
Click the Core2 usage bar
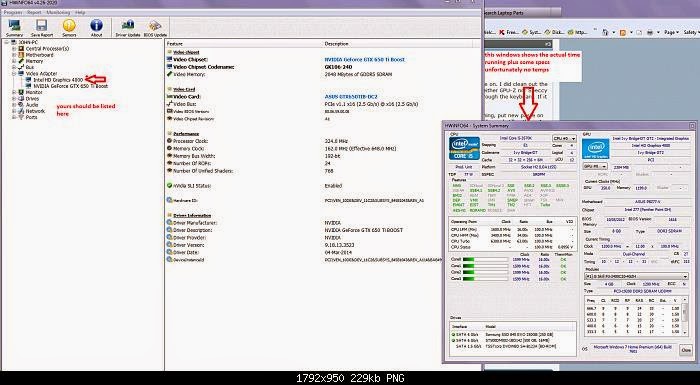pyautogui.click(x=486, y=272)
